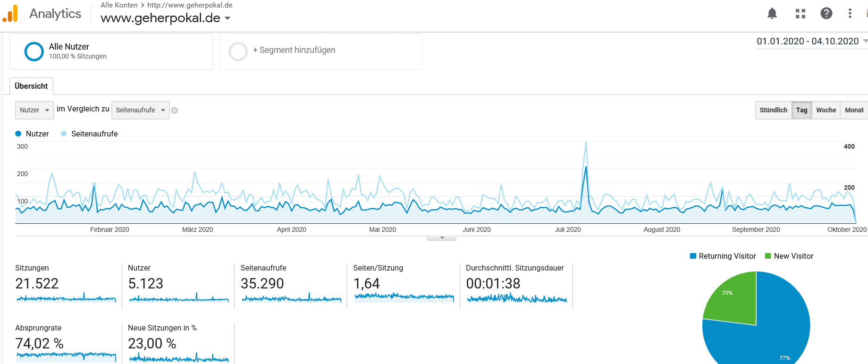
Task: Click the session duration value 00:01:38
Action: (x=493, y=283)
